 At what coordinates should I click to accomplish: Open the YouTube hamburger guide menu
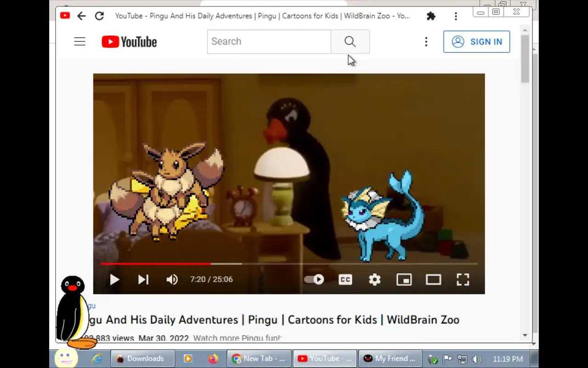click(80, 42)
